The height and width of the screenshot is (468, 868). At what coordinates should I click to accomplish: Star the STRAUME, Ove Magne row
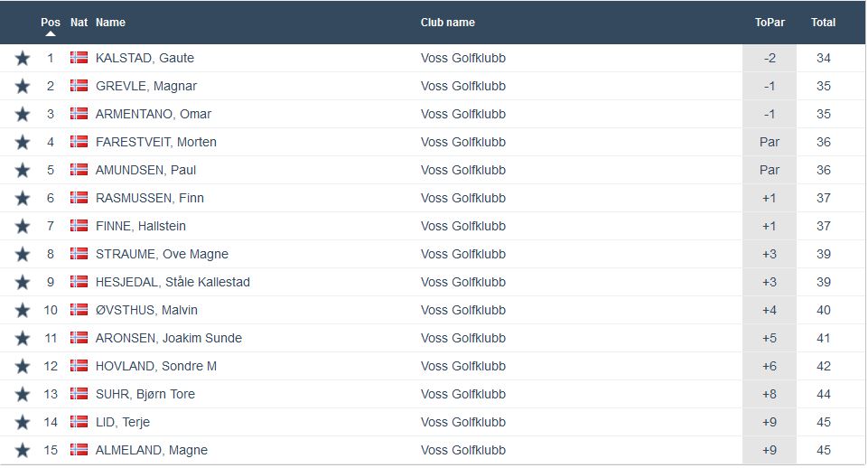[23, 255]
